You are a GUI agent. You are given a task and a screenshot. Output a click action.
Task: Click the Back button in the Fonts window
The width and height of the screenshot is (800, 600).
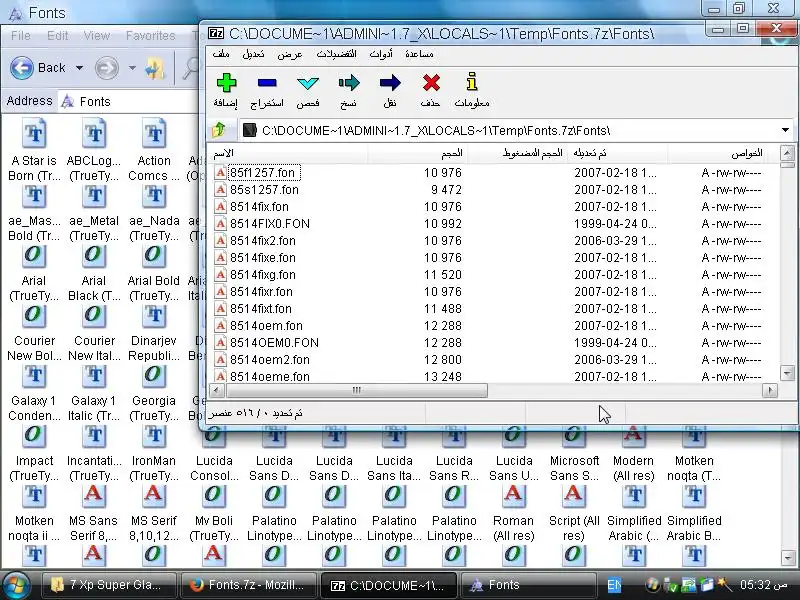(x=39, y=67)
